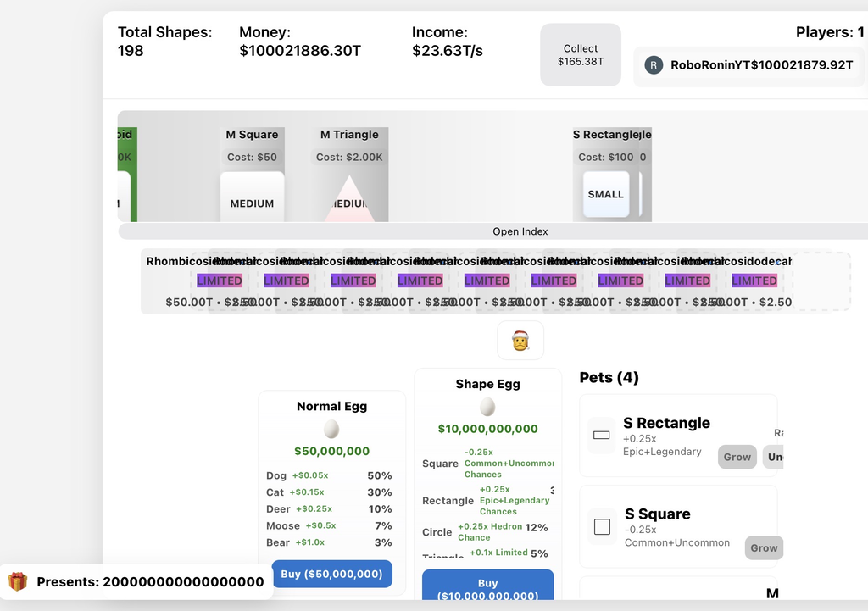Click the RoboRoninYT avatar icon
Image resolution: width=868 pixels, height=611 pixels.
[654, 65]
